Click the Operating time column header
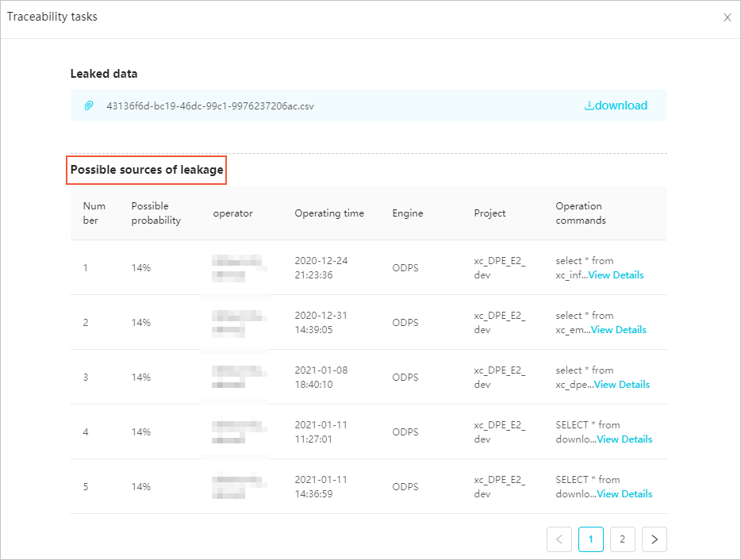The height and width of the screenshot is (560, 741). click(329, 213)
